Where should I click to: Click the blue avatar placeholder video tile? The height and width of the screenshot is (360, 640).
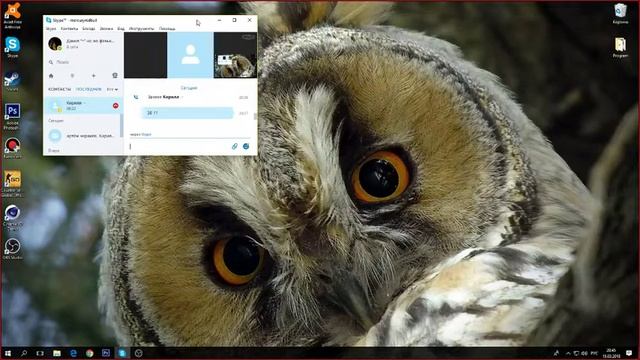click(190, 55)
